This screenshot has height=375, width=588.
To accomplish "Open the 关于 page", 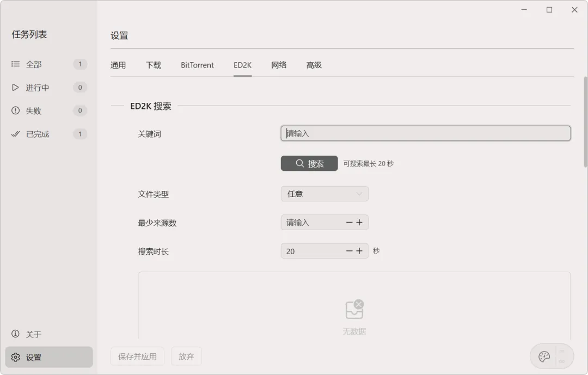I will point(49,334).
